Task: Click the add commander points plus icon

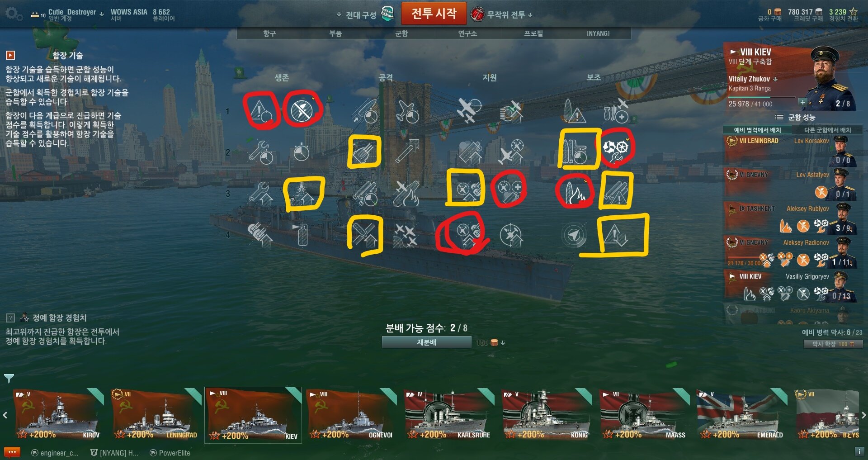Action: coord(802,102)
